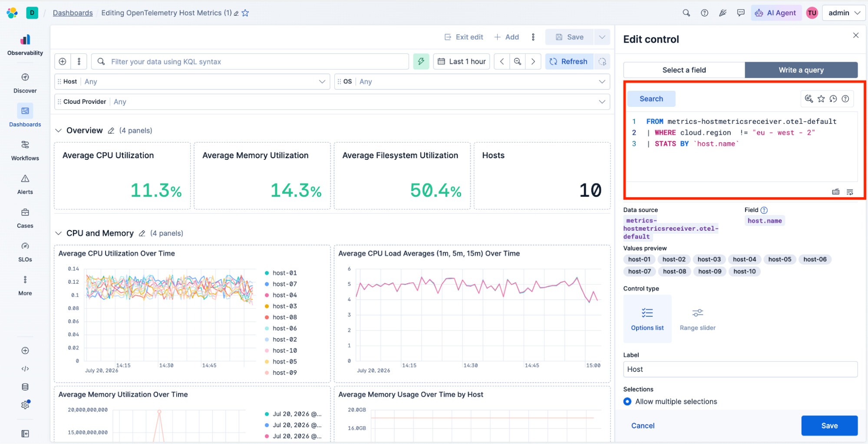
Task: Star the ES|QL query in editor
Action: coord(821,99)
